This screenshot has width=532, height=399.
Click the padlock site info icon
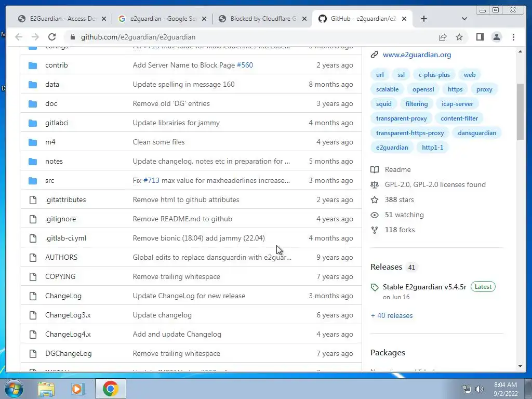pyautogui.click(x=72, y=37)
